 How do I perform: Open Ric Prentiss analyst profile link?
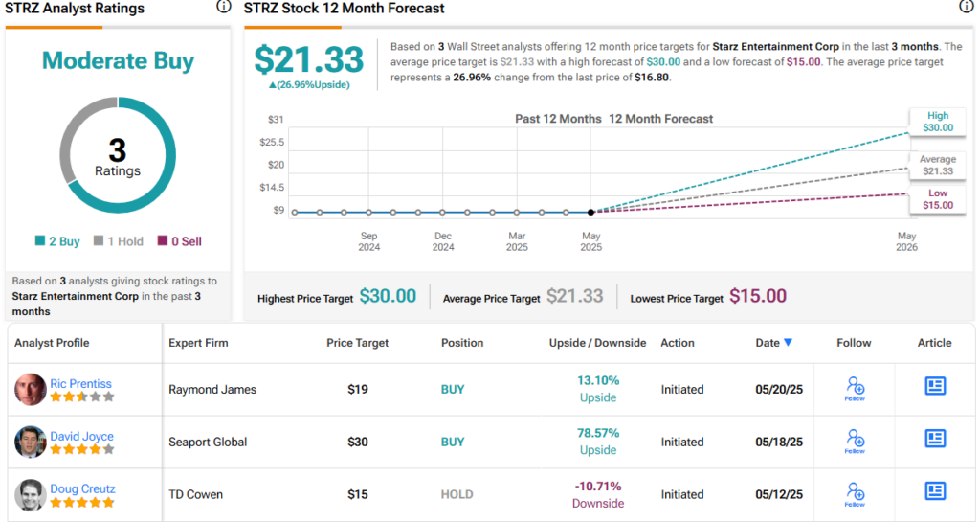point(82,383)
